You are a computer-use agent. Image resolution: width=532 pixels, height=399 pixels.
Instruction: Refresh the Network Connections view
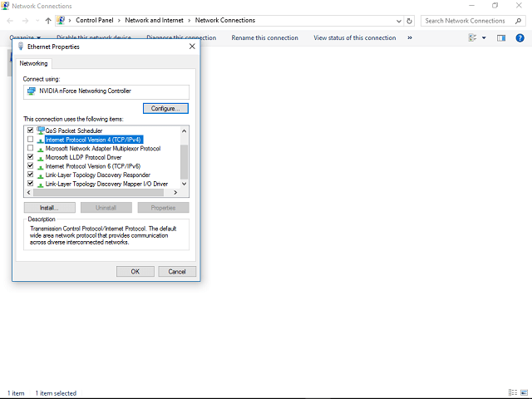coord(409,21)
